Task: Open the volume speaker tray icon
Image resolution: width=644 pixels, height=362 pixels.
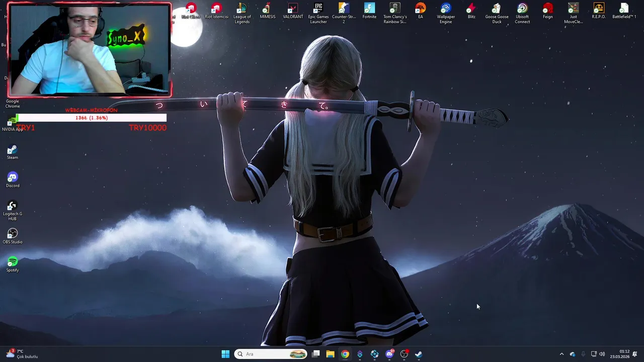Action: pyautogui.click(x=602, y=354)
